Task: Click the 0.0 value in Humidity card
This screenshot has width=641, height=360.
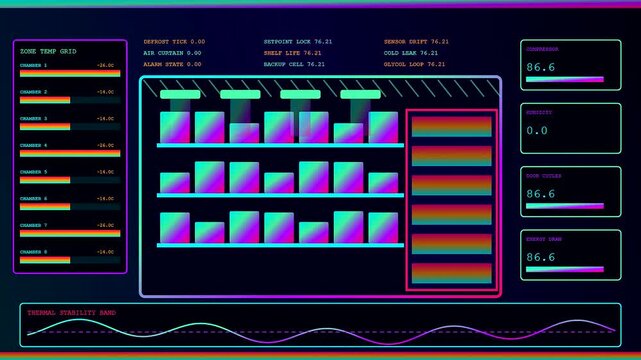Action: pyautogui.click(x=537, y=130)
